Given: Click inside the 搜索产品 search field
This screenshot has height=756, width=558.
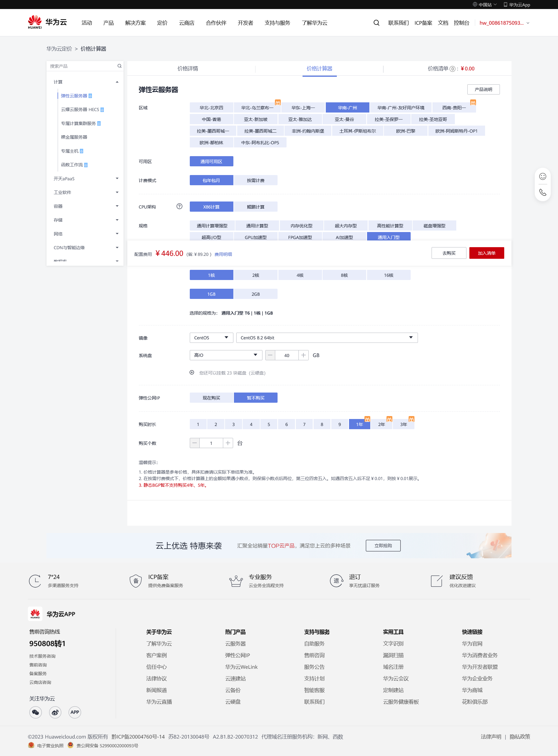Looking at the screenshot, I should (x=81, y=66).
